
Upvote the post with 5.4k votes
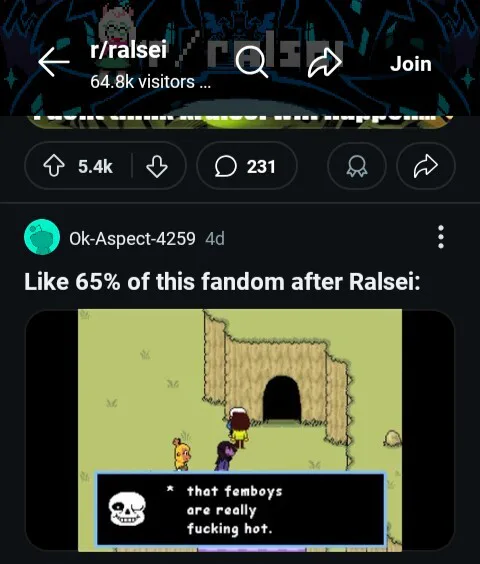coord(54,166)
